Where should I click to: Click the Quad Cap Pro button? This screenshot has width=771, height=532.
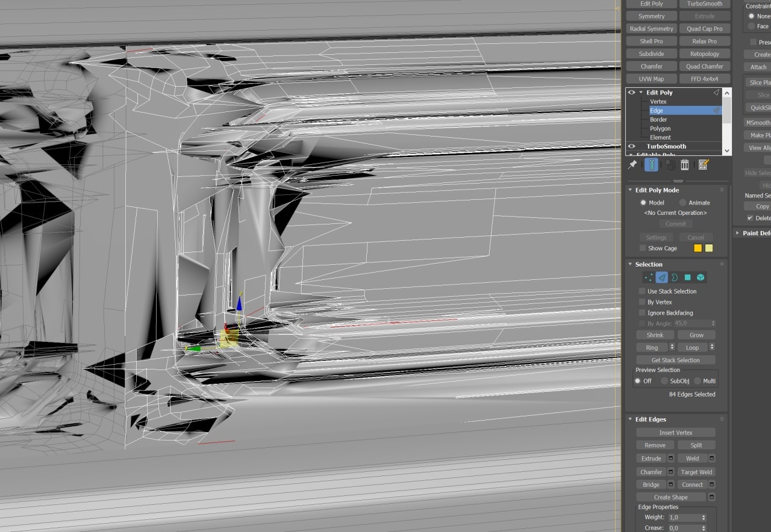point(704,29)
